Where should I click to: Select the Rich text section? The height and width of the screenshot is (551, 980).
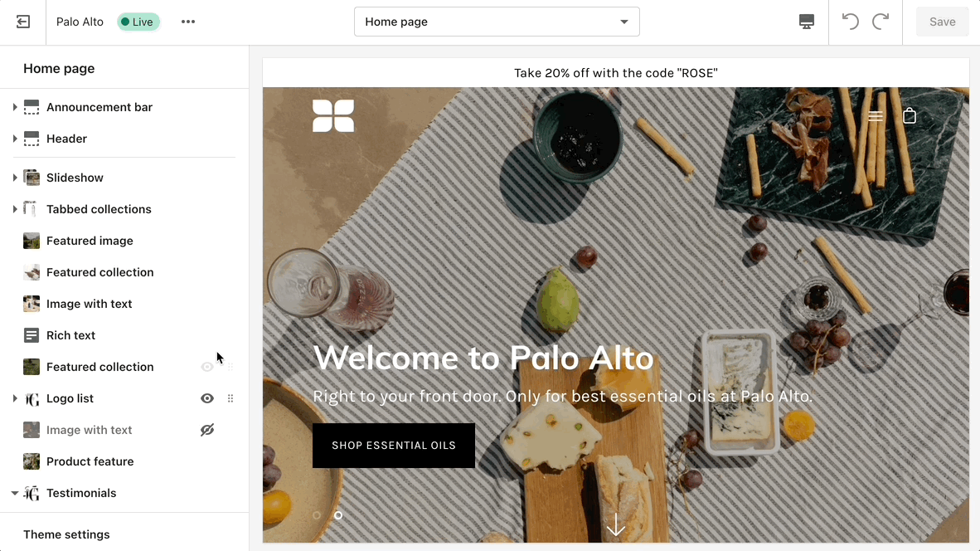(x=71, y=335)
